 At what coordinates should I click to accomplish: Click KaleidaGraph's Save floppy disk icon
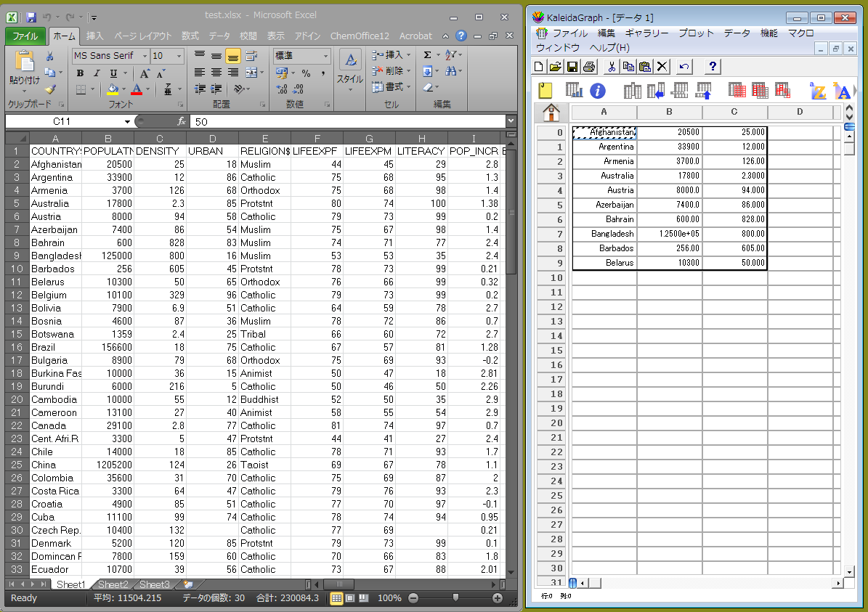572,67
